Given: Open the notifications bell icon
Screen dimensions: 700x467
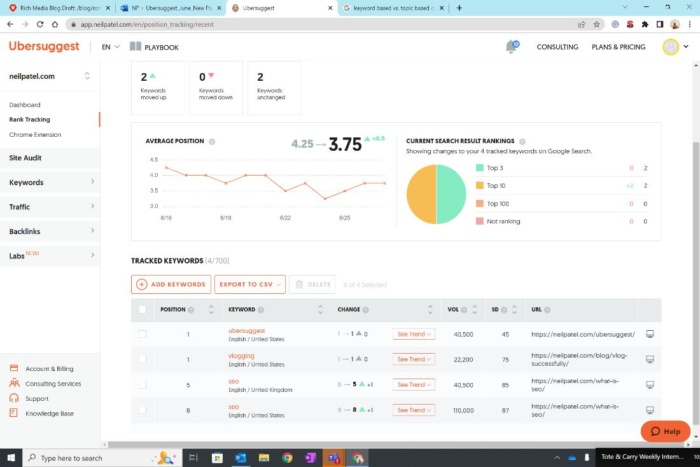Looking at the screenshot, I should (511, 46).
